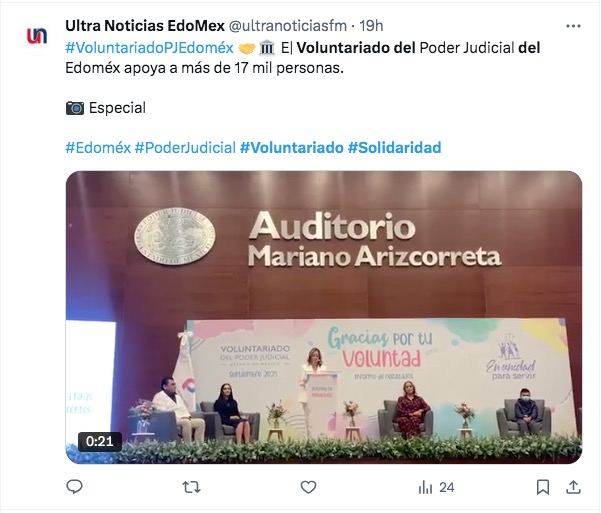The height and width of the screenshot is (513, 601).
Task: Open the Ultra Noticias profile avatar
Action: pyautogui.click(x=37, y=36)
